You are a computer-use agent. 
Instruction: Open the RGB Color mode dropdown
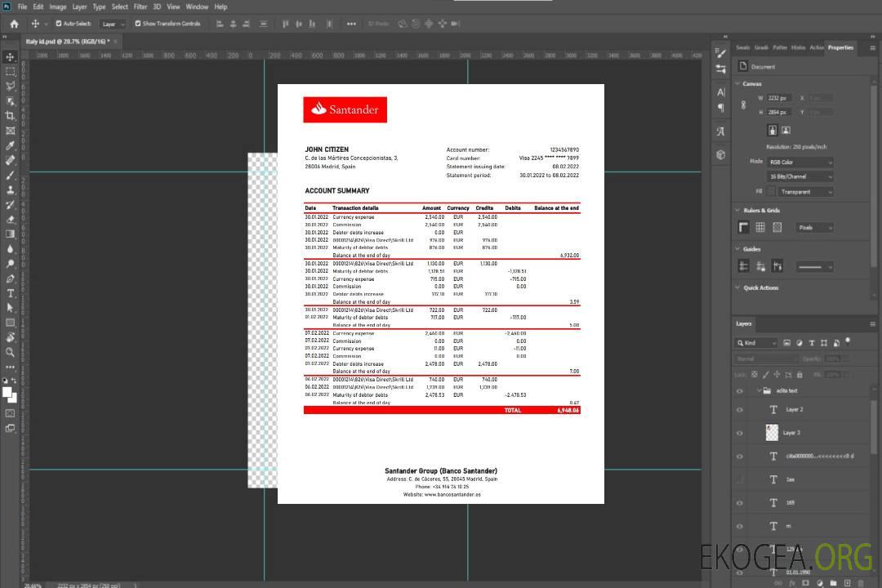(800, 162)
